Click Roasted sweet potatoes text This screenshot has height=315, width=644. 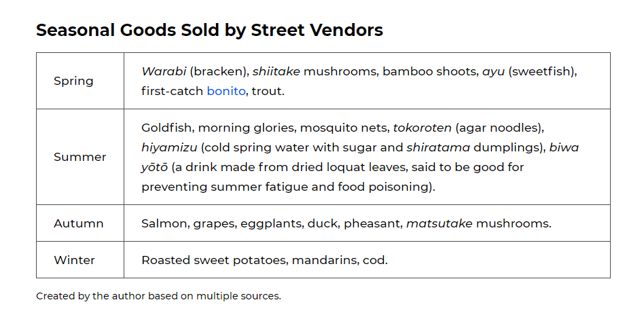(x=213, y=261)
